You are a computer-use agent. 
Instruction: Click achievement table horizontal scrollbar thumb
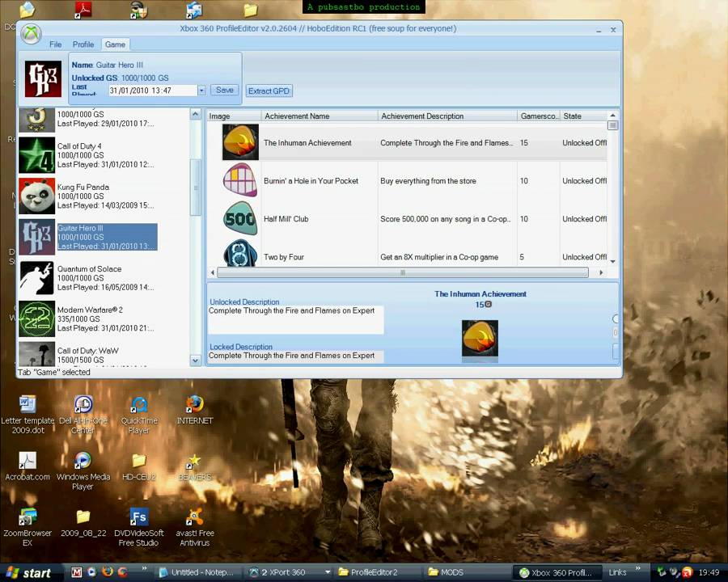click(403, 272)
